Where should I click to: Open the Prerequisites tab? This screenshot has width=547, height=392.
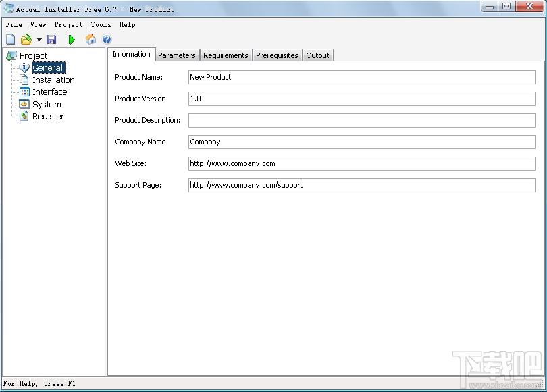pyautogui.click(x=277, y=55)
